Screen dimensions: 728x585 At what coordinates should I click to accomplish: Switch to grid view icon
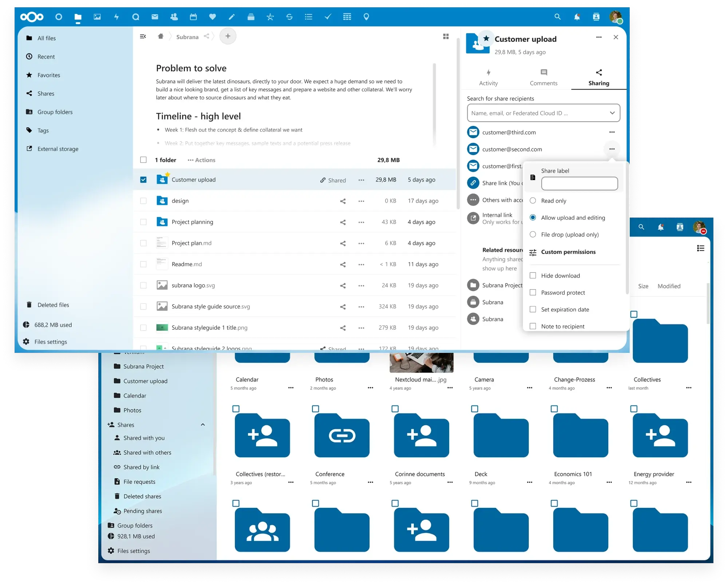[x=446, y=36]
